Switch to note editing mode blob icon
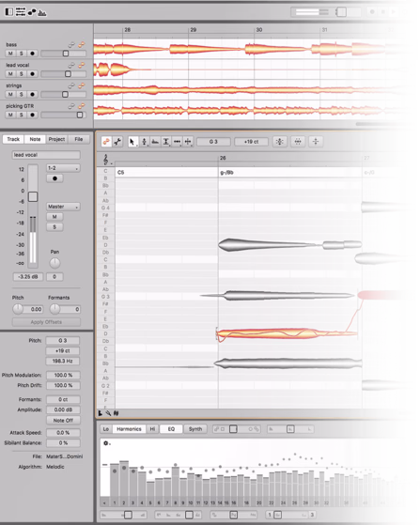420x525 pixels. click(106, 142)
